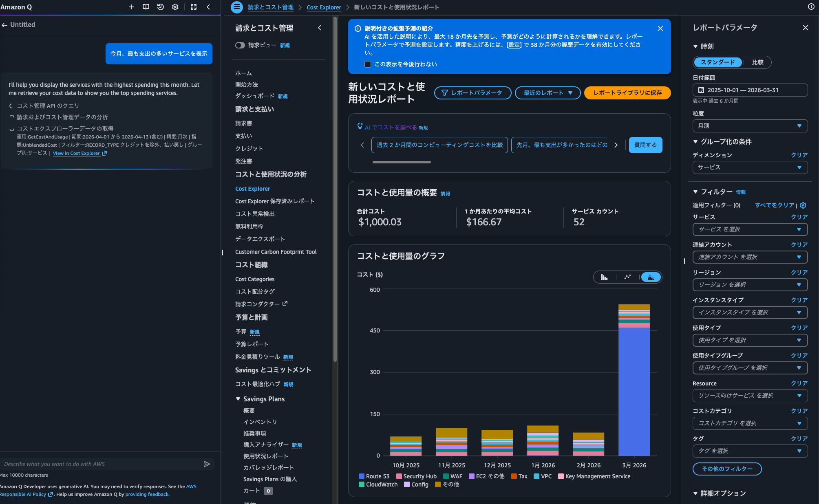Screen dimensions: 819x504
Task: Open Cost Explorer from the breadcrumb
Action: [324, 7]
